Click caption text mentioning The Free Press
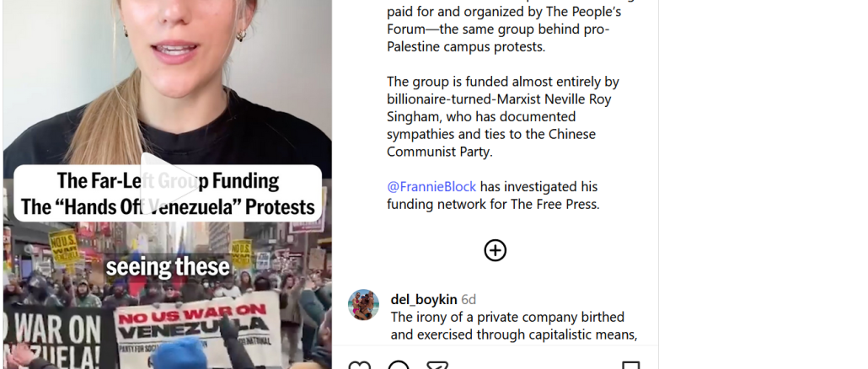 [x=493, y=195]
